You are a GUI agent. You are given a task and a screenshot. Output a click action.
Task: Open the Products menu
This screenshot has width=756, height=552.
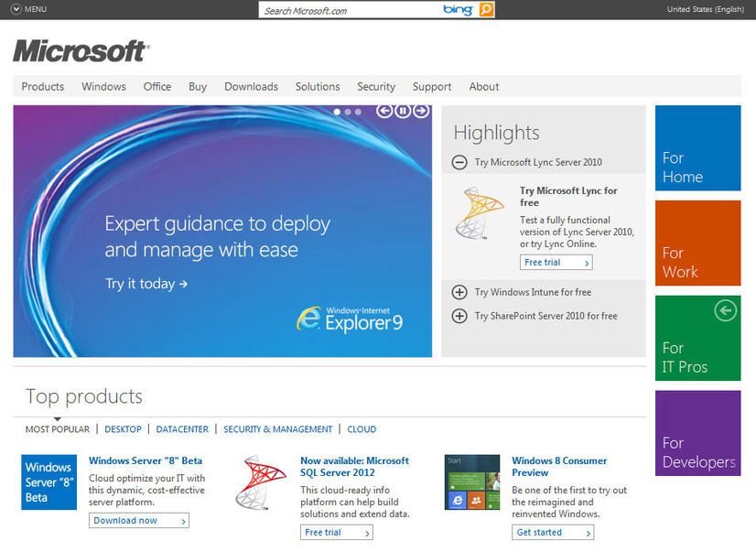point(43,87)
